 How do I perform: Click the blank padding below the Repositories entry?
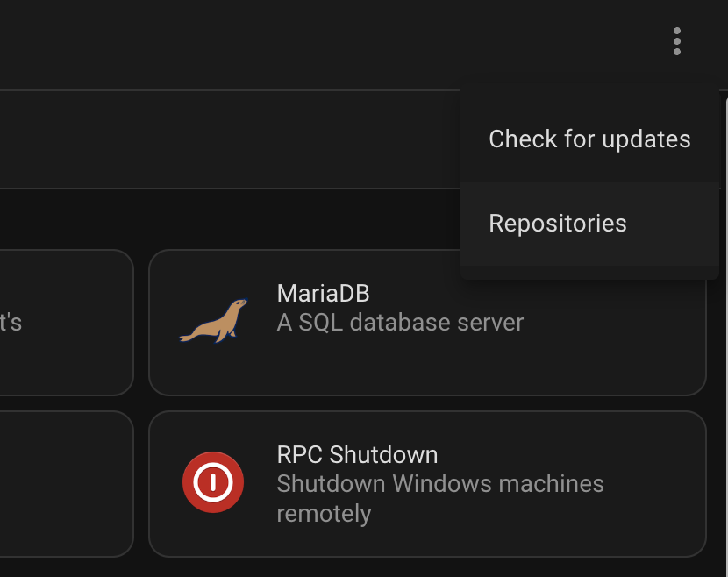click(x=589, y=272)
